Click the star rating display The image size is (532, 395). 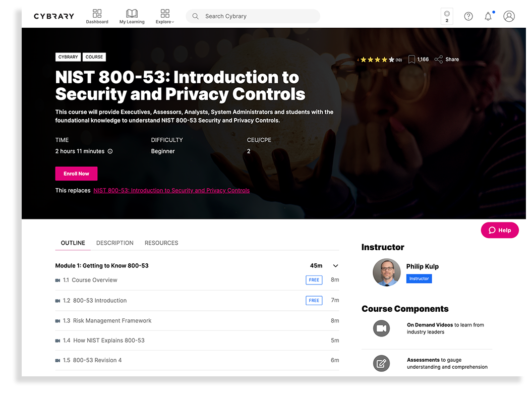[x=379, y=60]
